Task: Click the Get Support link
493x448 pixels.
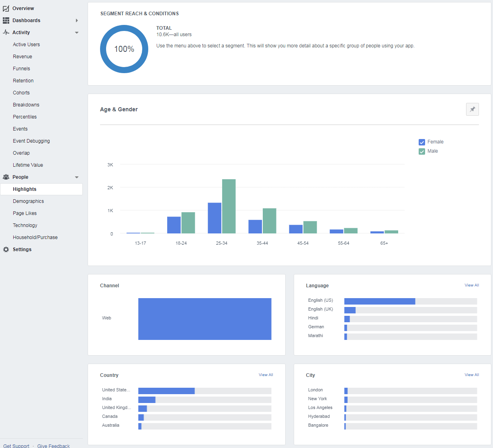Action: point(16,446)
